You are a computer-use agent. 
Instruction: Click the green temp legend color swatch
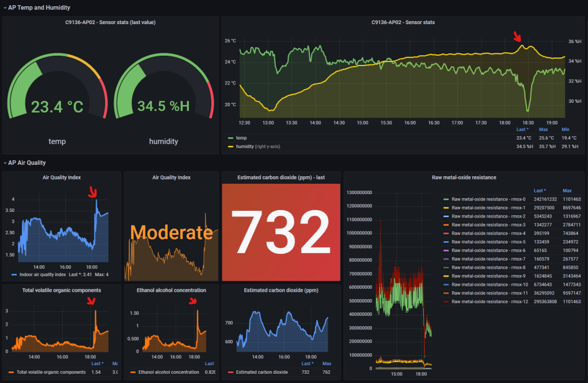(x=231, y=138)
